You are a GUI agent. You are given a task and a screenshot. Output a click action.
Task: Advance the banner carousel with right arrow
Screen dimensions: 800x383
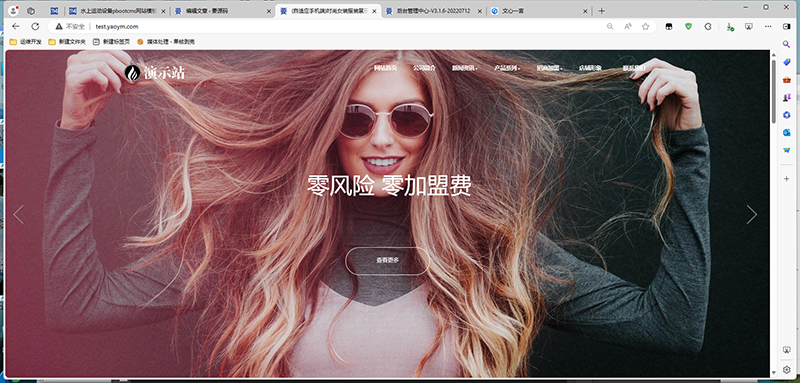tap(752, 214)
